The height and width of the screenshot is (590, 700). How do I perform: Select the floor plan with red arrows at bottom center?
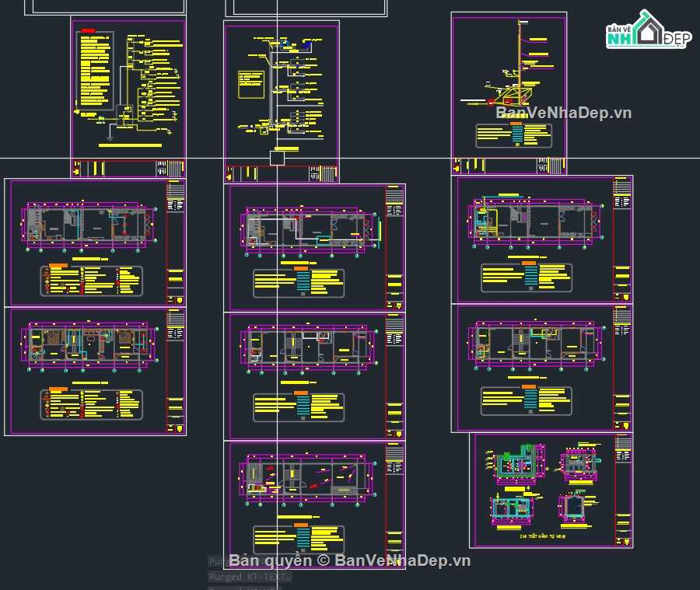308,479
